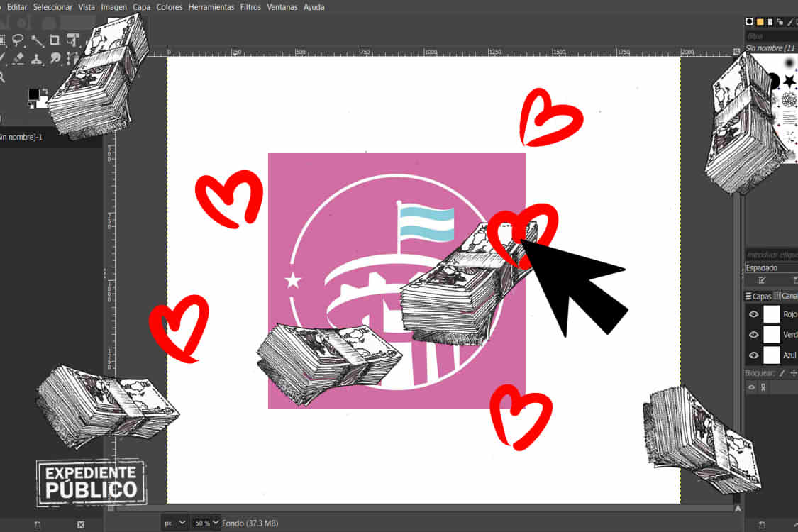Hide the Azul channel eye
798x532 pixels.
point(754,355)
